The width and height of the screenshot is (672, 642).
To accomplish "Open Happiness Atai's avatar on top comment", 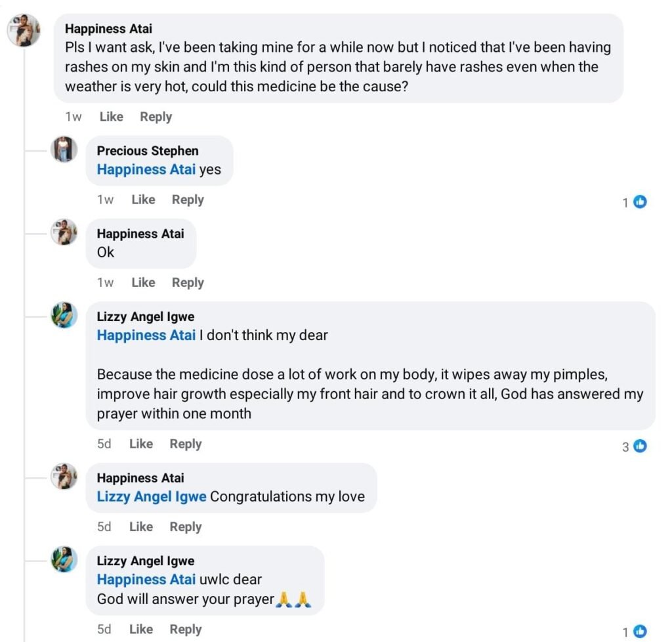I will 24,30.
